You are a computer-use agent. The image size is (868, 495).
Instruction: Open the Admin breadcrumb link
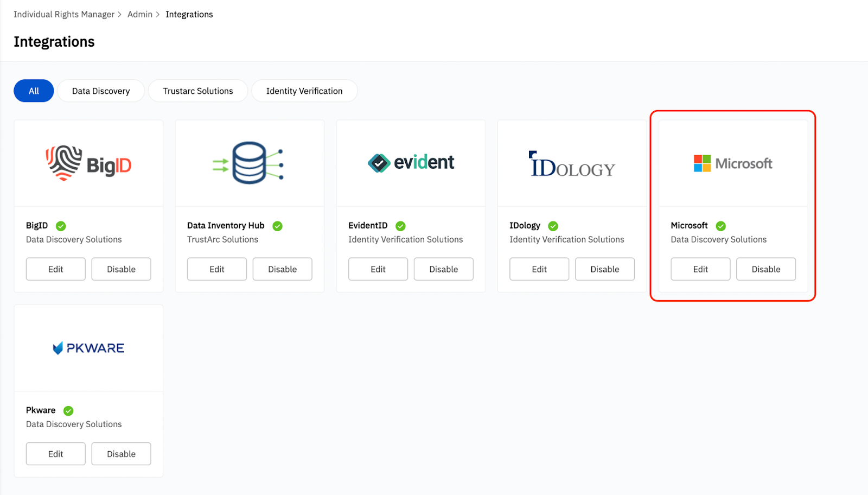click(140, 14)
